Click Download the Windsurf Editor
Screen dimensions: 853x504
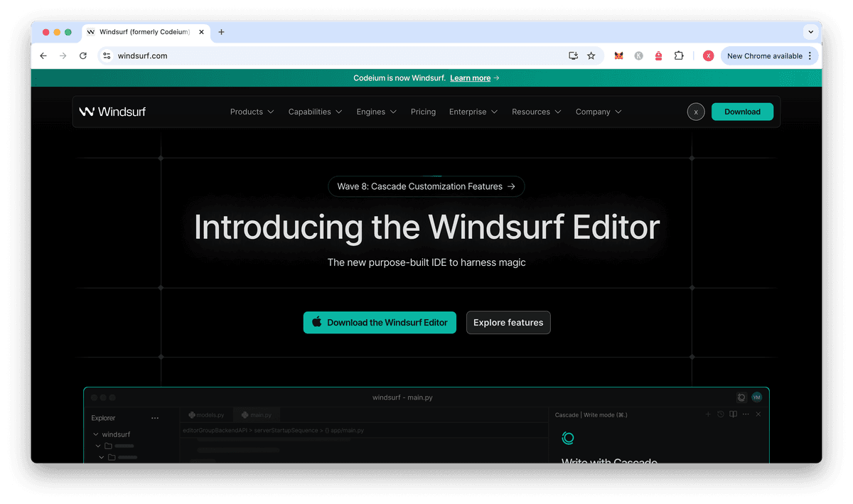pos(380,322)
